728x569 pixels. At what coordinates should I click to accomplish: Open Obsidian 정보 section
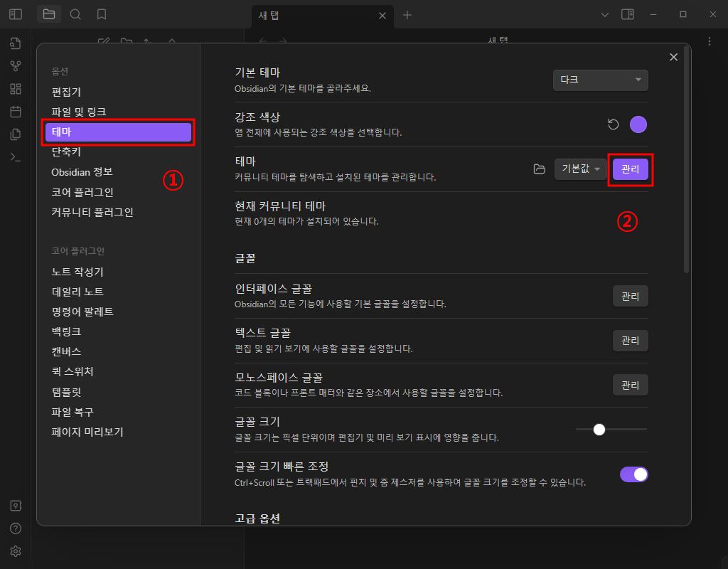[117, 172]
